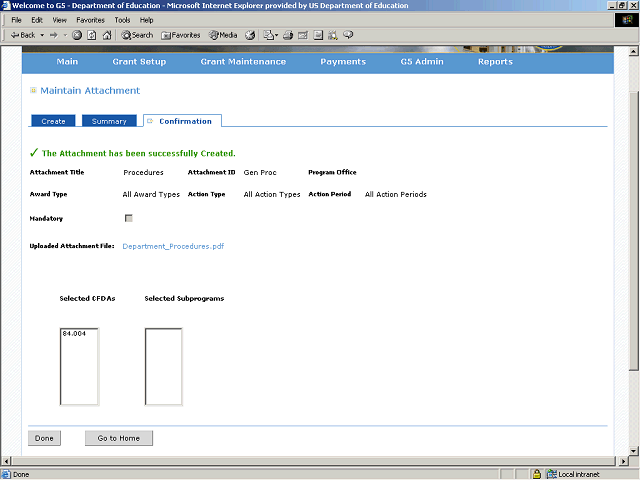
Task: Open the Back history dropdown arrow
Action: [42, 35]
